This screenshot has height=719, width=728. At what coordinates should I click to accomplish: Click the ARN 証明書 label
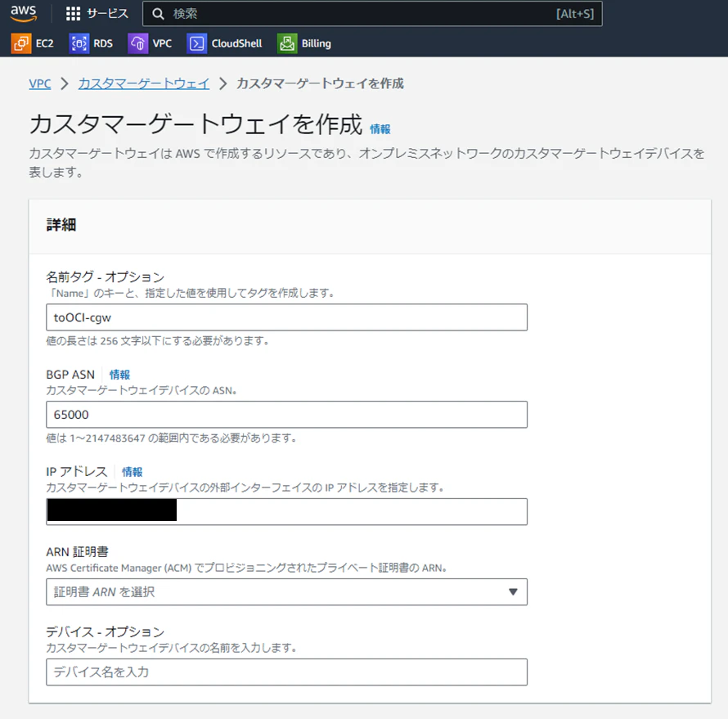(77, 552)
